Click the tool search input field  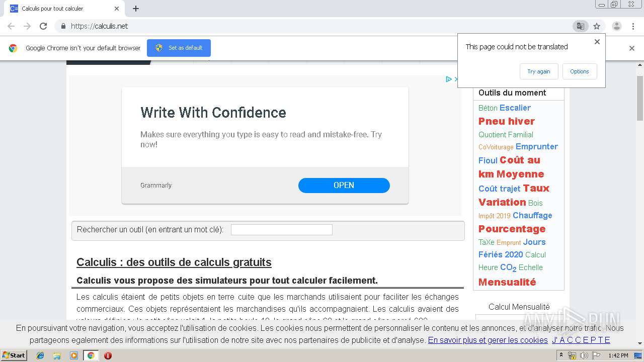pos(282,230)
